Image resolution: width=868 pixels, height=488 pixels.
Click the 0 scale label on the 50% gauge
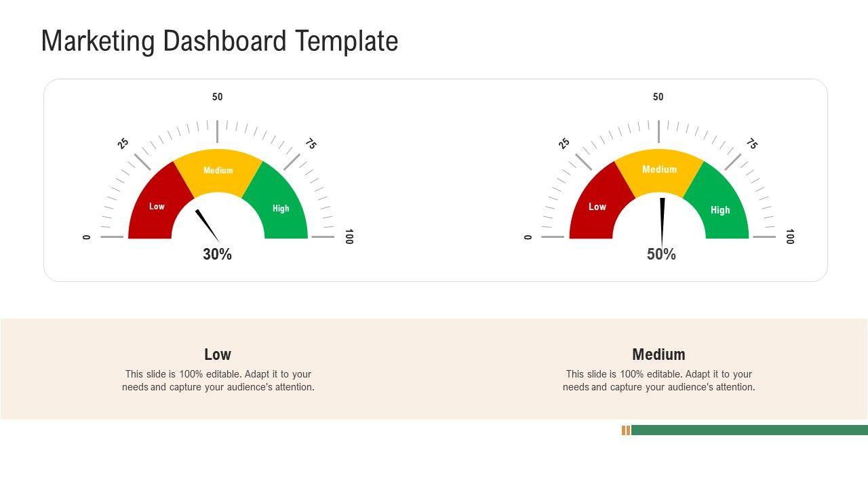point(528,237)
